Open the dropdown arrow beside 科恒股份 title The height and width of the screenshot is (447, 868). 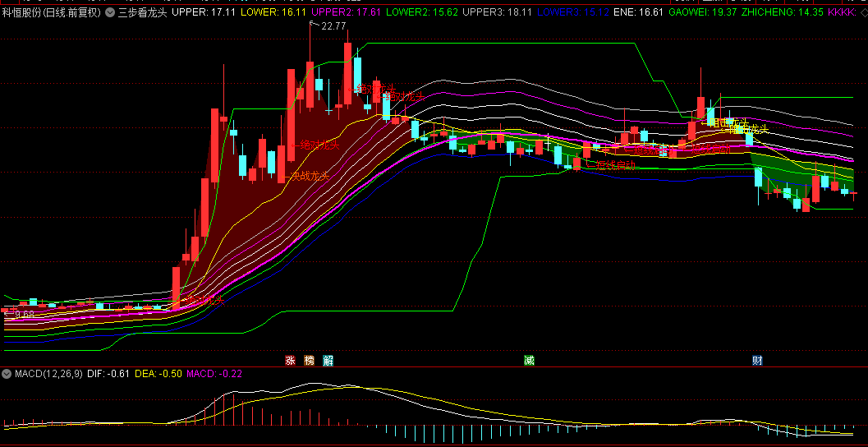109,12
